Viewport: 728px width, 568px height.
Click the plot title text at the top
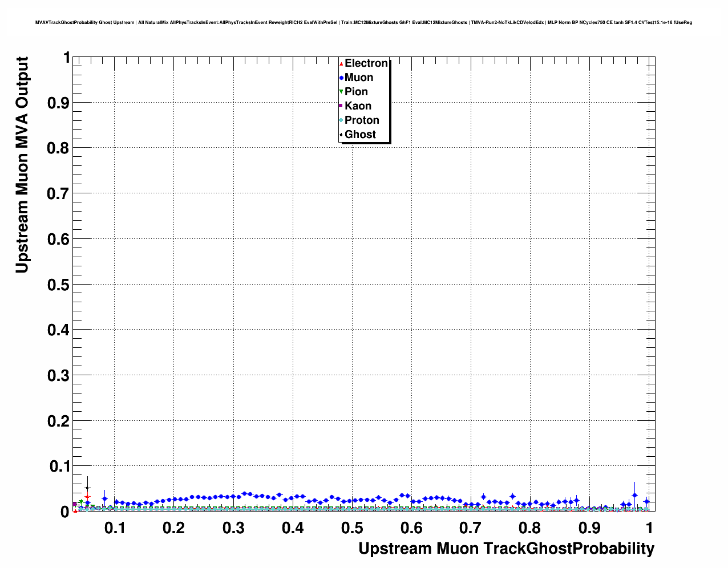pyautogui.click(x=363, y=22)
